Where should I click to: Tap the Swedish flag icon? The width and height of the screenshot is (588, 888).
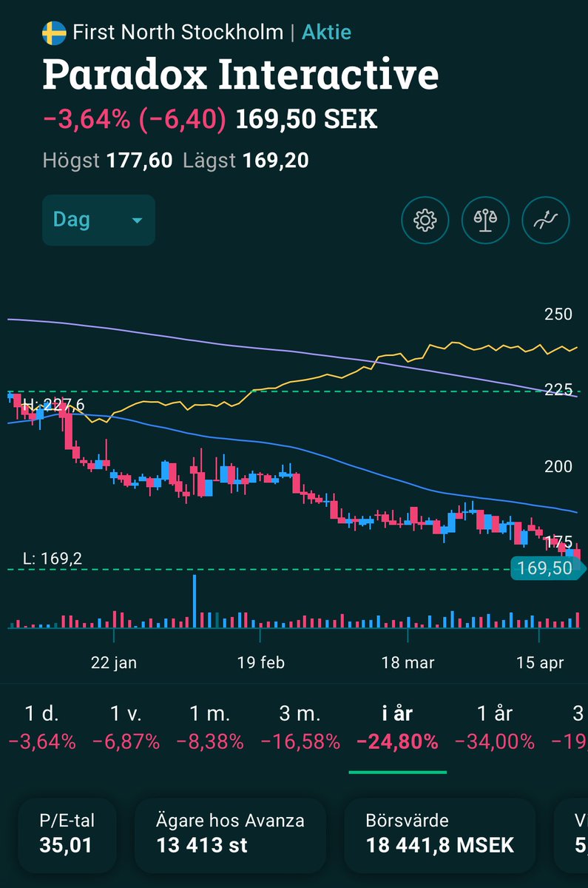point(53,33)
